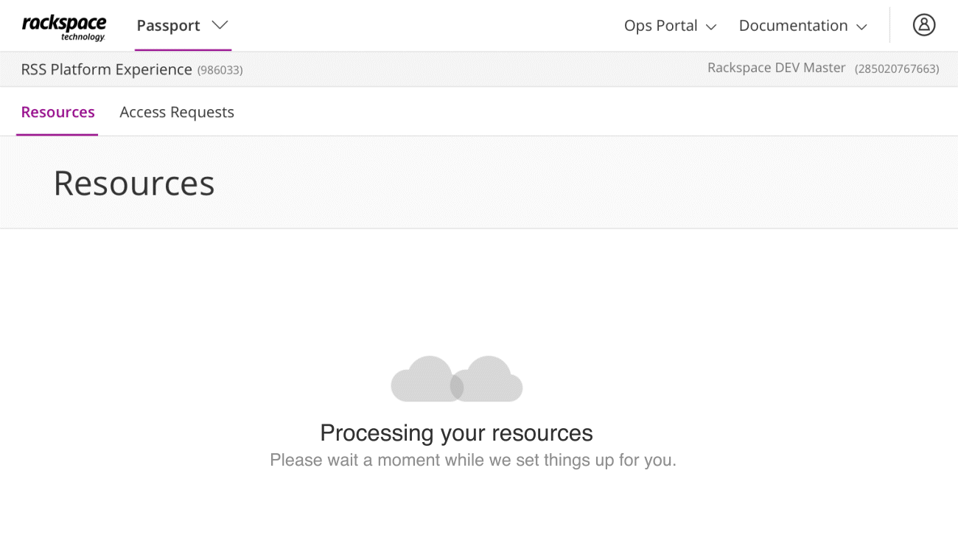Click the vertical divider beside profile icon

(889, 25)
